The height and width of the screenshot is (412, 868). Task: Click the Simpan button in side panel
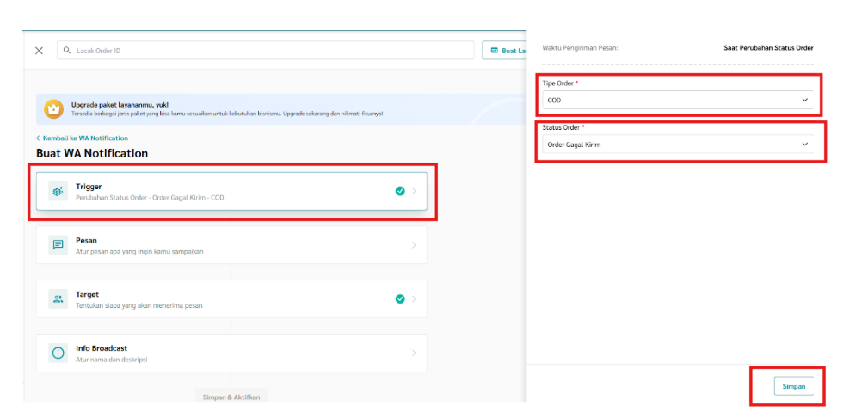pyautogui.click(x=793, y=387)
